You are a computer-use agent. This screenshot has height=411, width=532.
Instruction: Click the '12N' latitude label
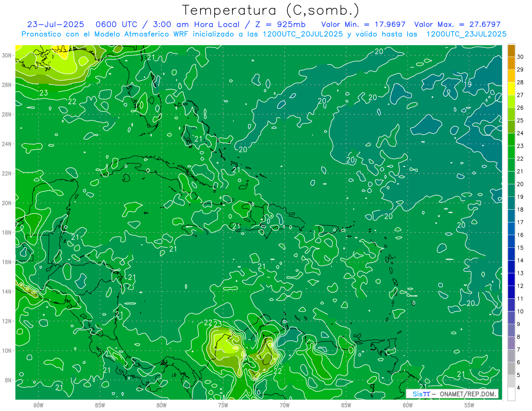pos(7,321)
